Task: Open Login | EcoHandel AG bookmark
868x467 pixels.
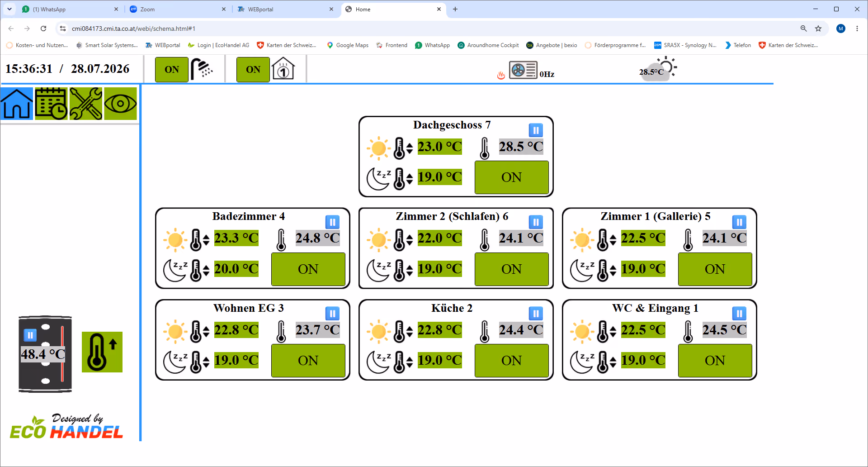Action: 218,45
